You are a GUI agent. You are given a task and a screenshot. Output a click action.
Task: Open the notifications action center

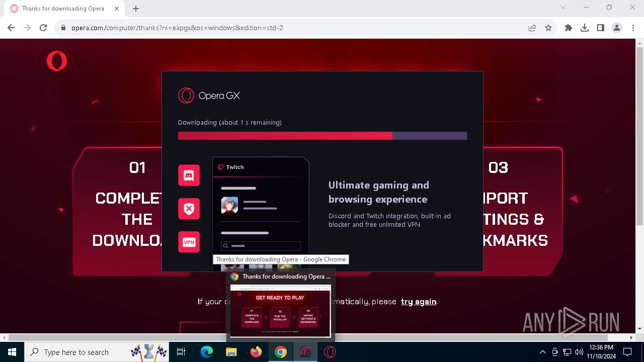point(627,352)
